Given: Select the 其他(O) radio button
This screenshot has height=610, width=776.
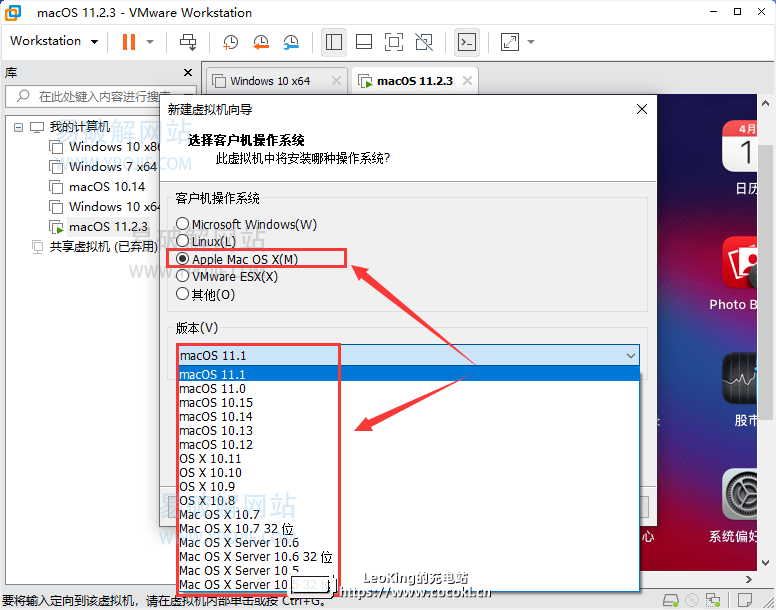Looking at the screenshot, I should click(183, 294).
